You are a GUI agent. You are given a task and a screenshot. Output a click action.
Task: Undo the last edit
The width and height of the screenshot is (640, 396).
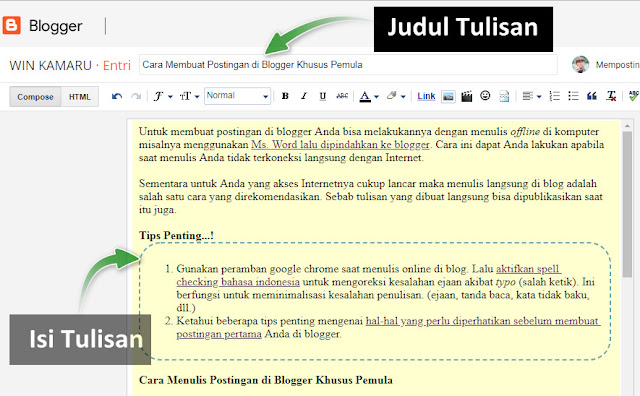coord(117,96)
